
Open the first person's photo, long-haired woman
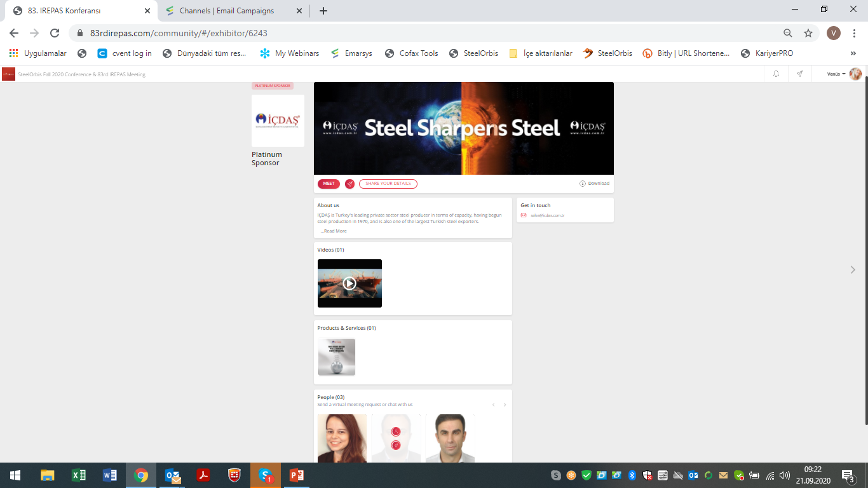click(342, 438)
